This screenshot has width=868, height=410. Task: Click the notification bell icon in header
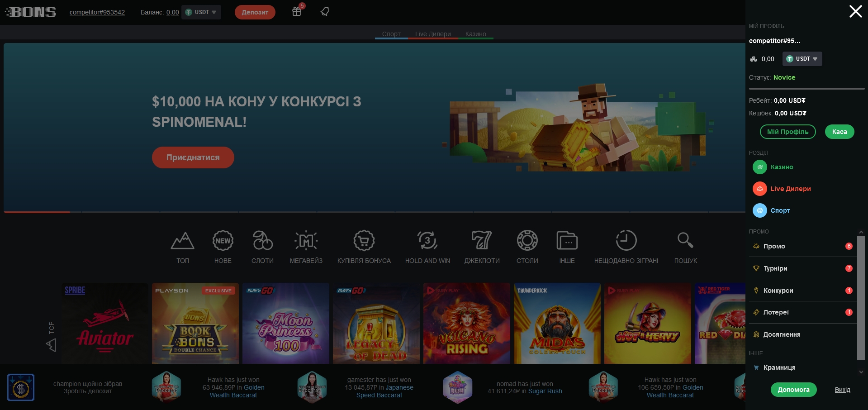(x=325, y=12)
